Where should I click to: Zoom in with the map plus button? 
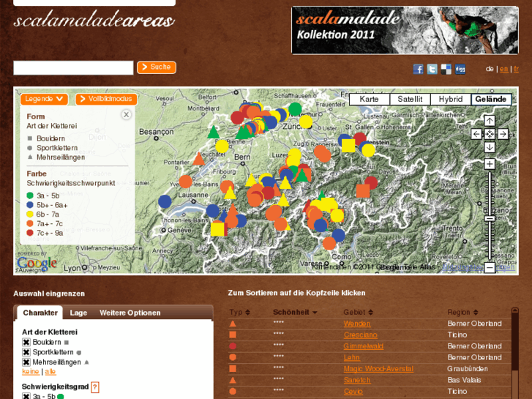[x=490, y=164]
